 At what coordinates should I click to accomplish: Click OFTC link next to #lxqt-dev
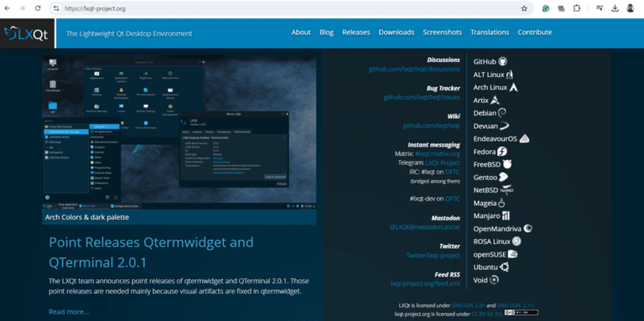pyautogui.click(x=453, y=199)
